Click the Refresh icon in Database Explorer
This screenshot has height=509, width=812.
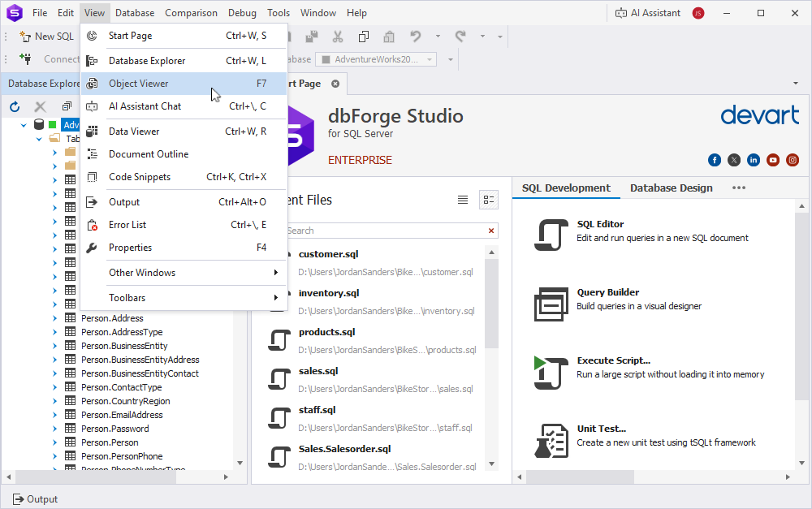[14, 106]
